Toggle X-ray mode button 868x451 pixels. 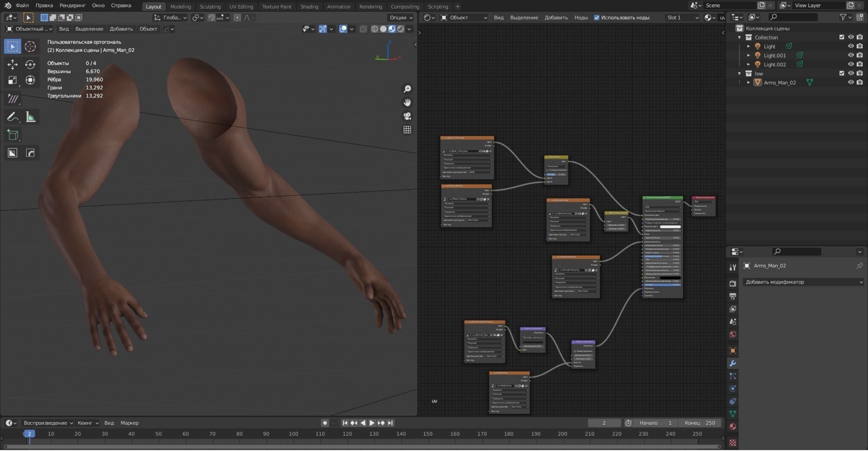click(363, 29)
